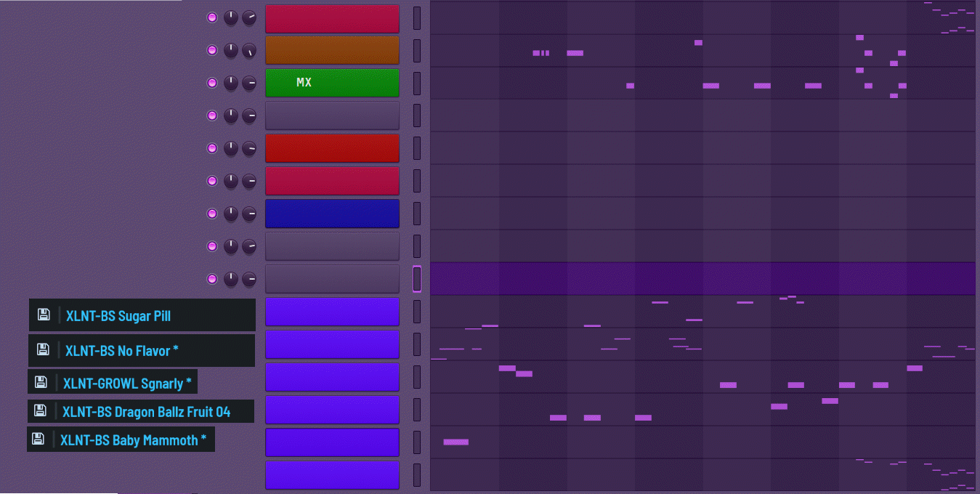Image resolution: width=980 pixels, height=494 pixels.
Task: Toggle the channel selector of the Sugar Pill channel
Action: pyautogui.click(x=417, y=312)
